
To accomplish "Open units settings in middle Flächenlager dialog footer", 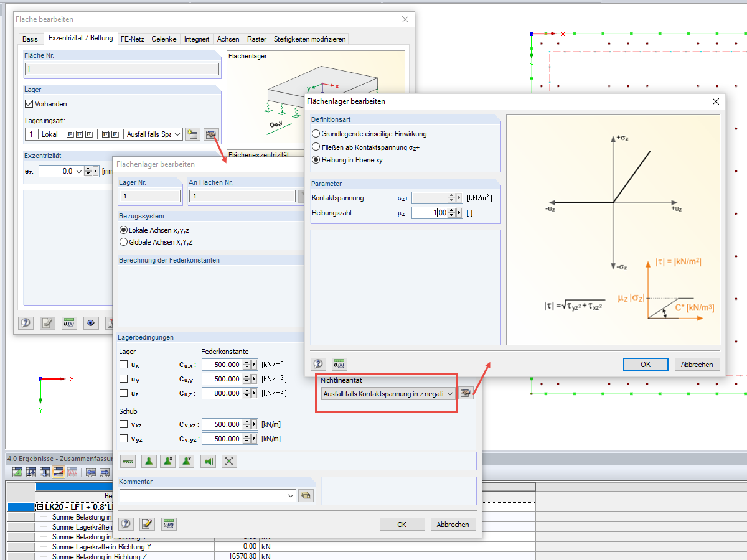I will [x=169, y=524].
